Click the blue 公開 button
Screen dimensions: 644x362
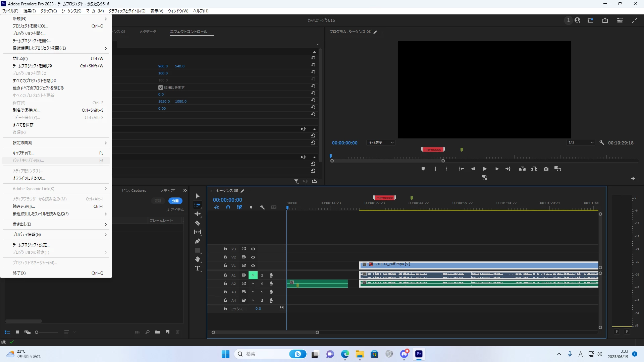[175, 201]
